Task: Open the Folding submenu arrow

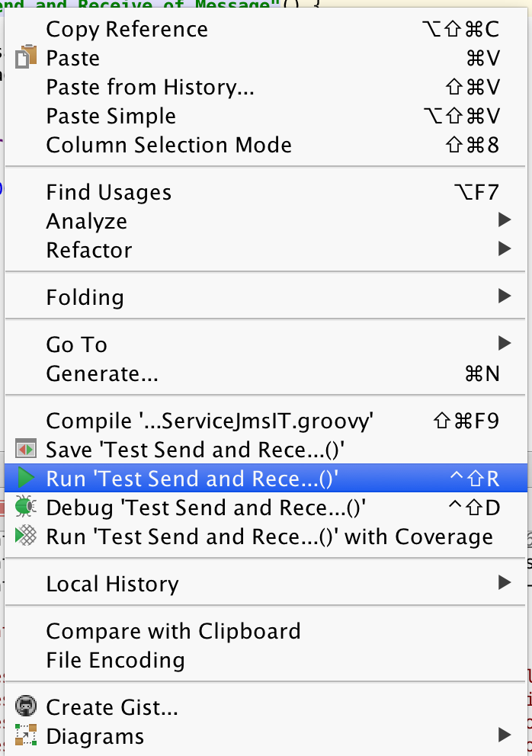Action: pos(504,296)
